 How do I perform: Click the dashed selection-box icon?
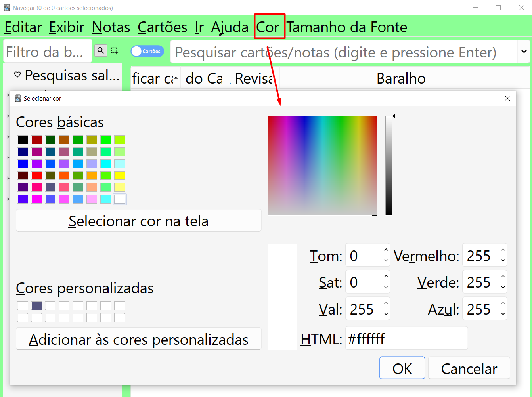pyautogui.click(x=115, y=50)
